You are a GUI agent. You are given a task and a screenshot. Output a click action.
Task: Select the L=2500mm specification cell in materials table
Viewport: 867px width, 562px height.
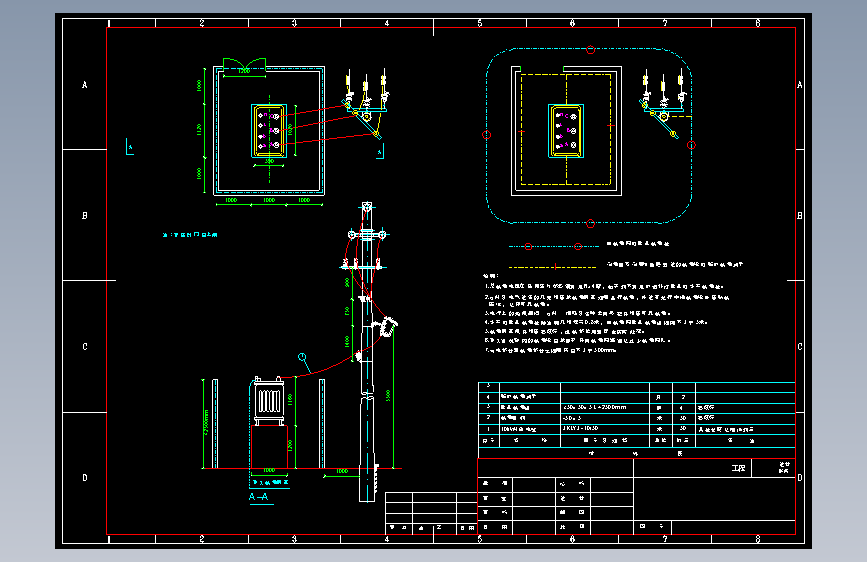tap(604, 407)
